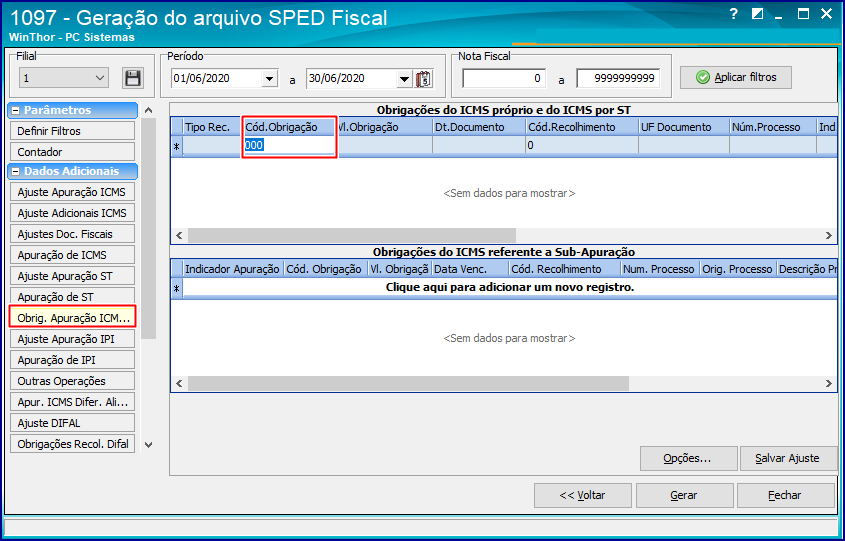Click sidebar scroll up arrow
Screen dimensions: 845x541
tap(149, 110)
